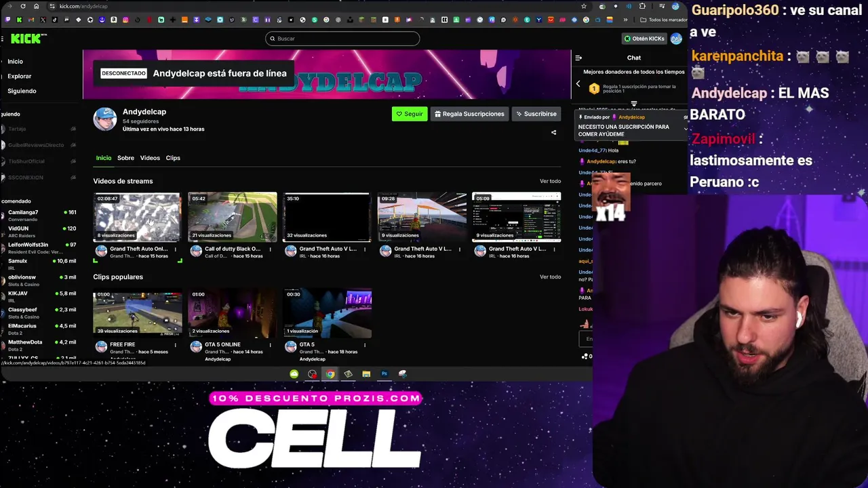Click Ver todo for Clips populares

click(550, 277)
